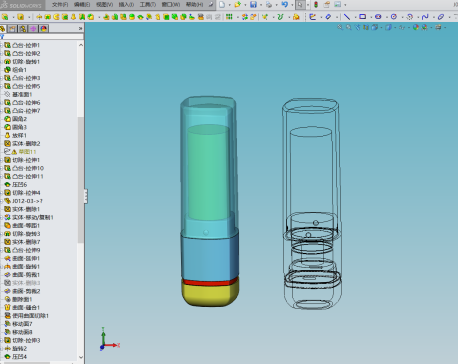Open the 工具(T) menu
Viewport: 458px width, 364px height.
(x=148, y=5)
